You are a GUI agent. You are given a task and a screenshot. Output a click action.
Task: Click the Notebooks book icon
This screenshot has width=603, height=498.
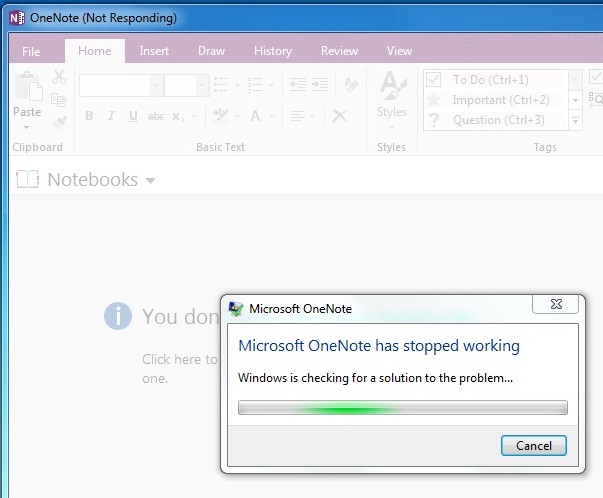pyautogui.click(x=28, y=179)
